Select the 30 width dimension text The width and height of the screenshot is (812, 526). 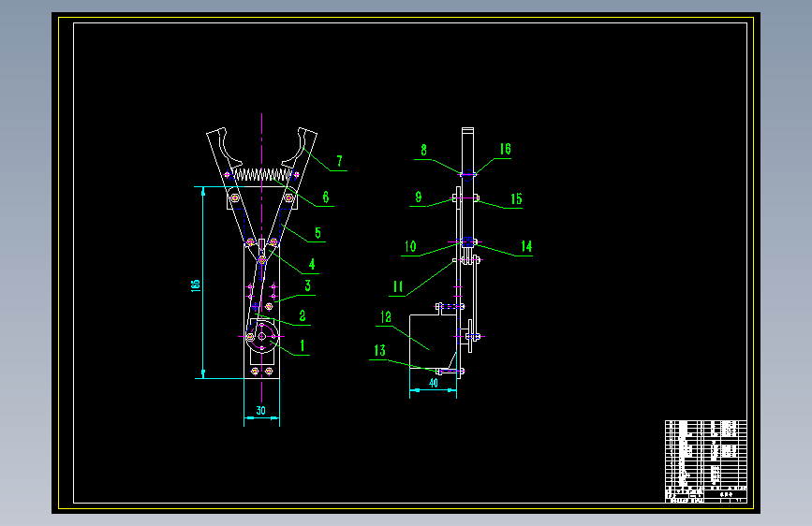point(261,411)
